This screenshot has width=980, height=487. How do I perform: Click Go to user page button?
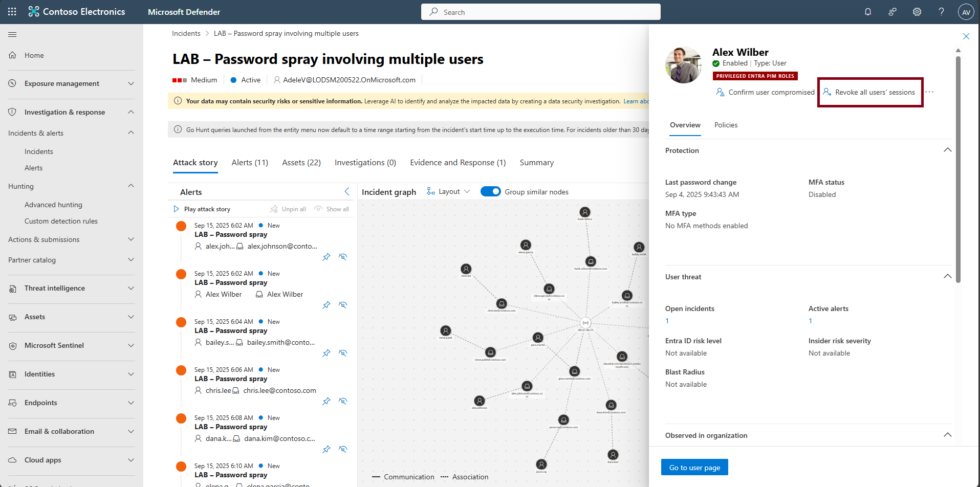[694, 468]
